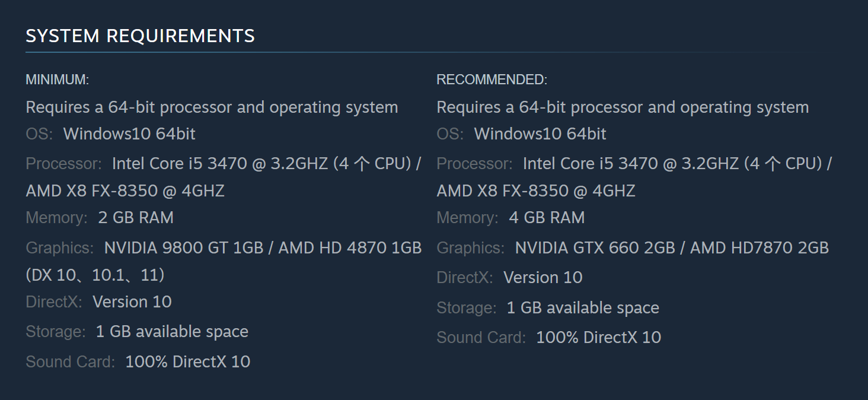Click minimum AMD X8 FX-8350 @ 4GHZ text

[x=125, y=191]
